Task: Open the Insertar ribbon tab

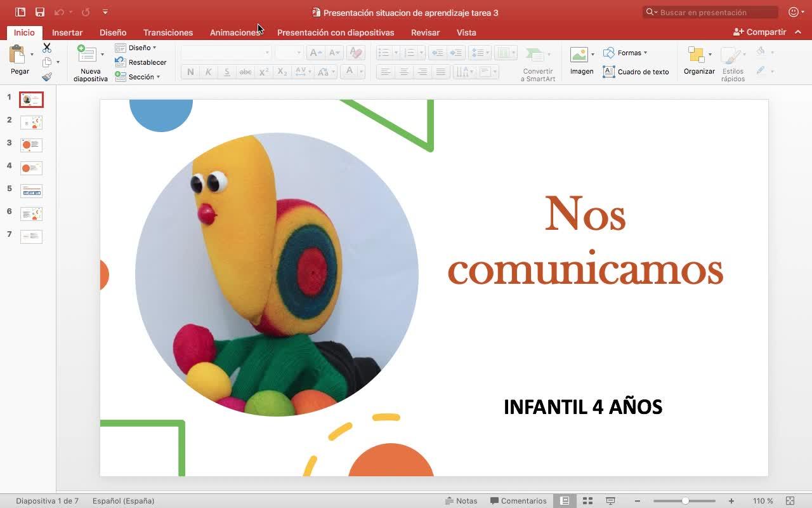Action: [x=67, y=32]
